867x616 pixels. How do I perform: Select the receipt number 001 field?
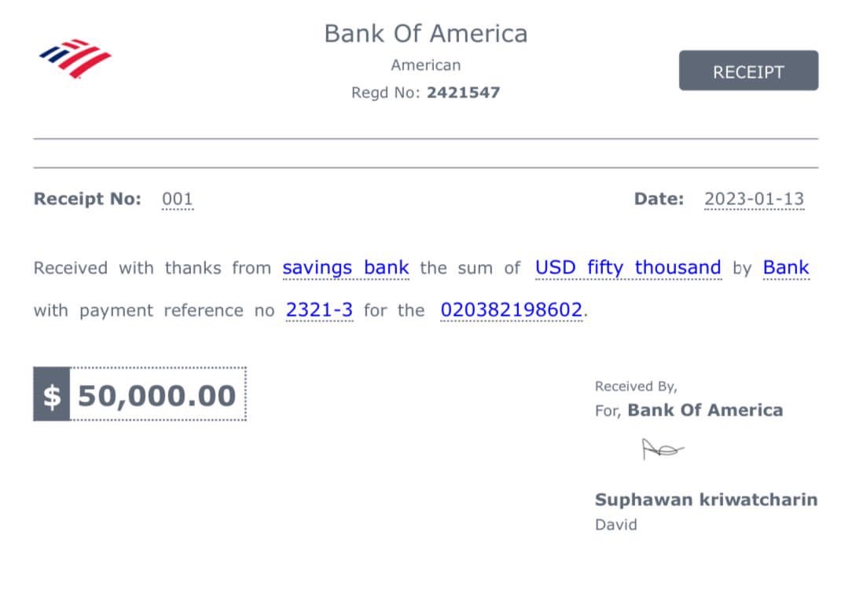pyautogui.click(x=177, y=200)
